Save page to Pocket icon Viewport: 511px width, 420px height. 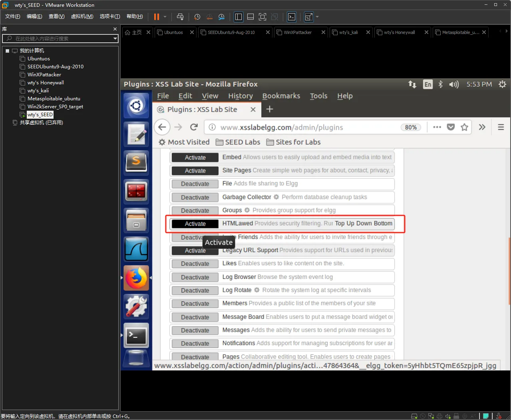pyautogui.click(x=451, y=127)
